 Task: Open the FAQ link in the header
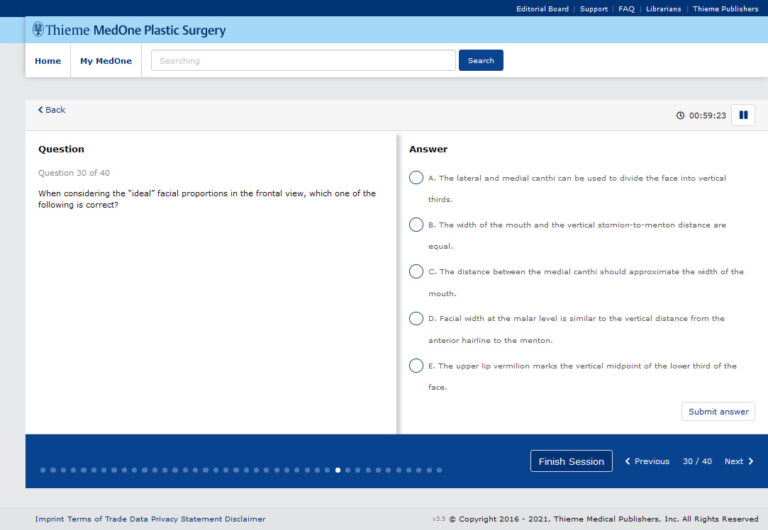[x=626, y=9]
